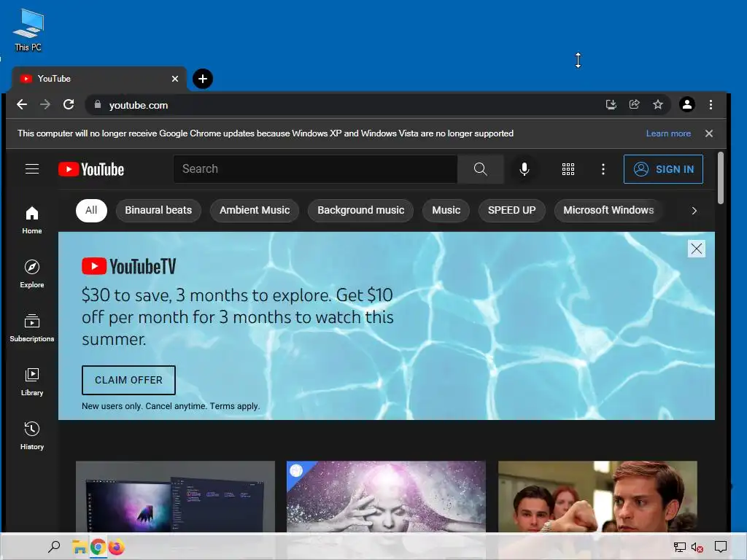Open the Chrome profile avatar menu
The width and height of the screenshot is (747, 560).
click(687, 104)
